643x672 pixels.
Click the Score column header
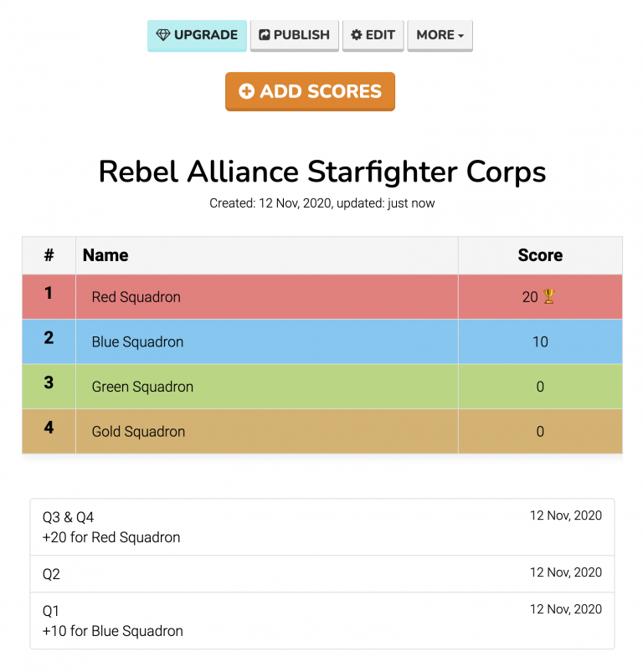coord(540,255)
